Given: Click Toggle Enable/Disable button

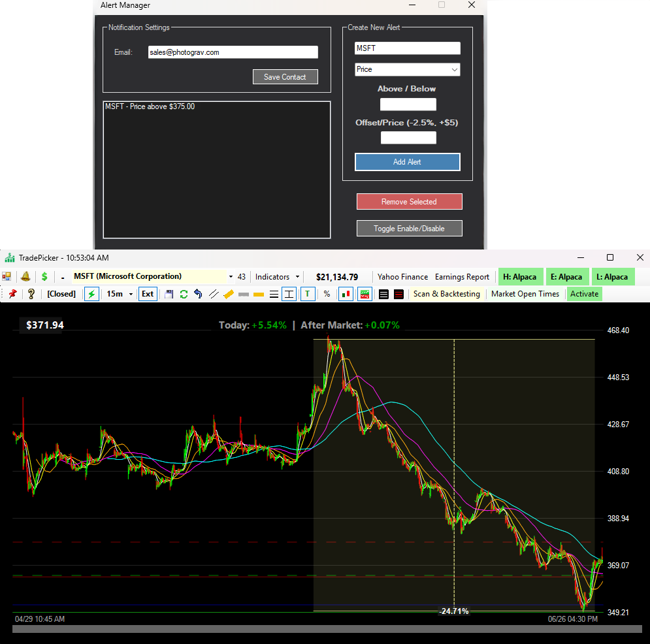Looking at the screenshot, I should click(x=409, y=229).
